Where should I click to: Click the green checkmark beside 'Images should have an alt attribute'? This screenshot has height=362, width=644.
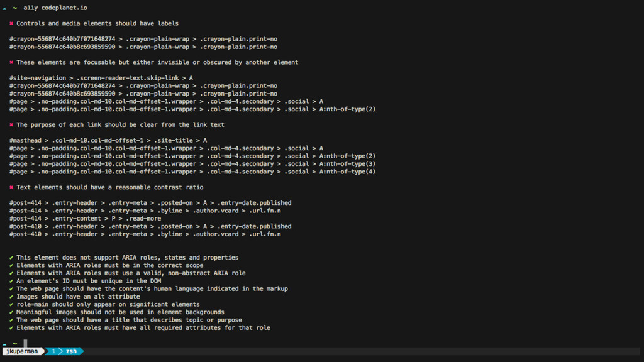point(11,297)
